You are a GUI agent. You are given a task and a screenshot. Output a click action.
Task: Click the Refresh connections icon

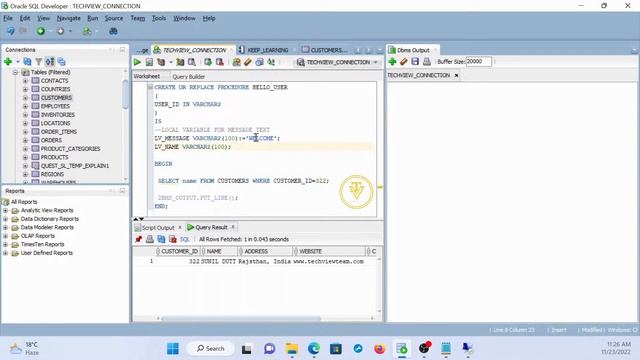(27, 62)
